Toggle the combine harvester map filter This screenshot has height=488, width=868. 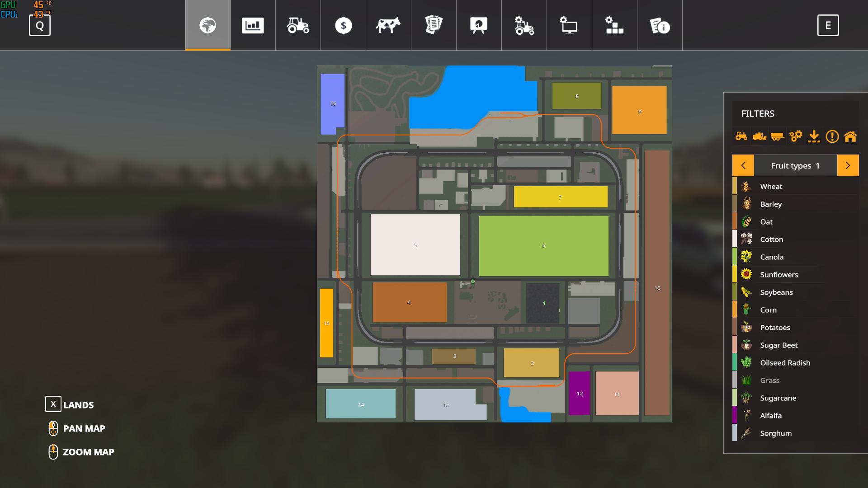pos(759,136)
